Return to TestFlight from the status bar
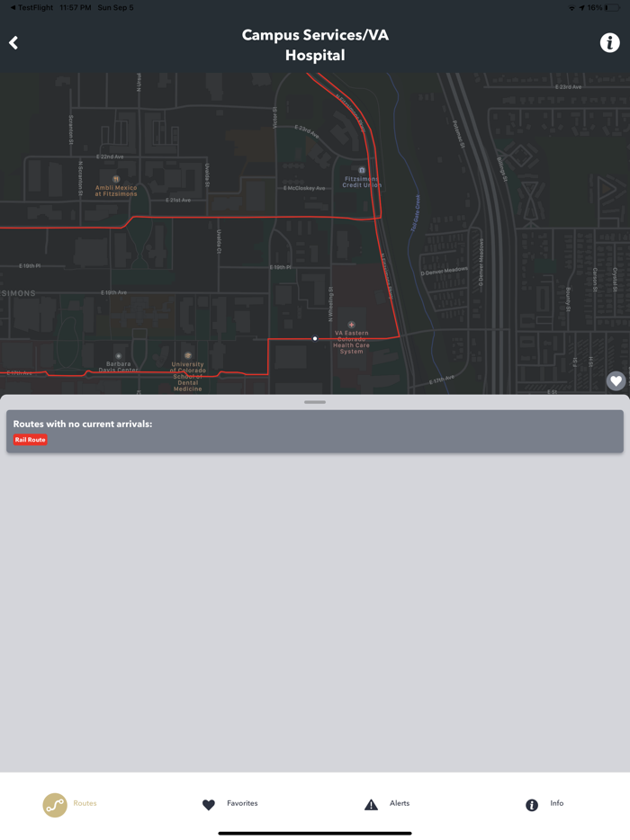 click(x=31, y=7)
